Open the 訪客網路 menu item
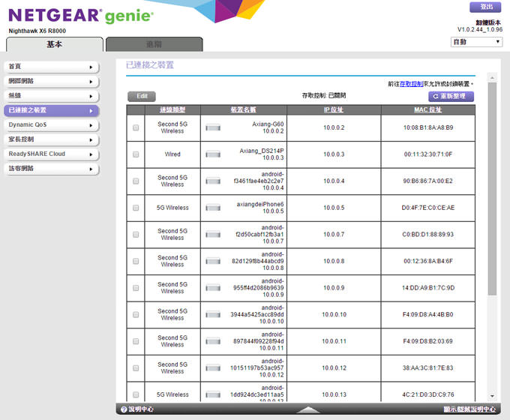 coord(52,169)
